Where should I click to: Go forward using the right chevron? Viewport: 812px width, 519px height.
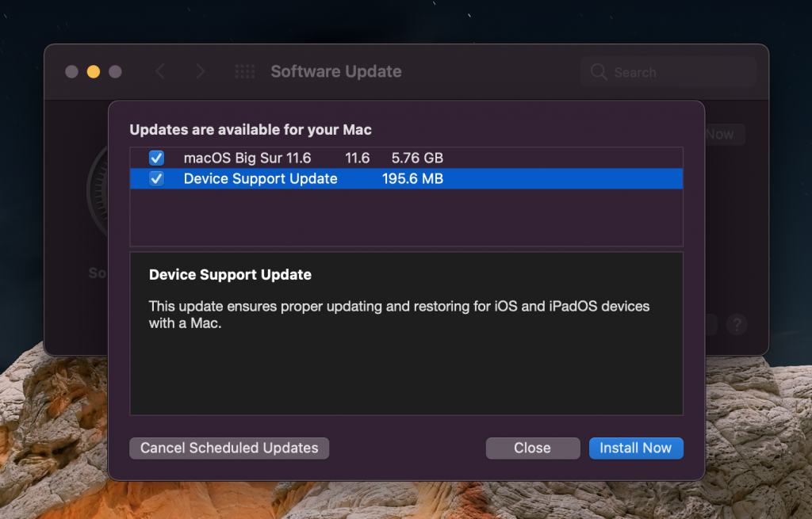coord(200,72)
